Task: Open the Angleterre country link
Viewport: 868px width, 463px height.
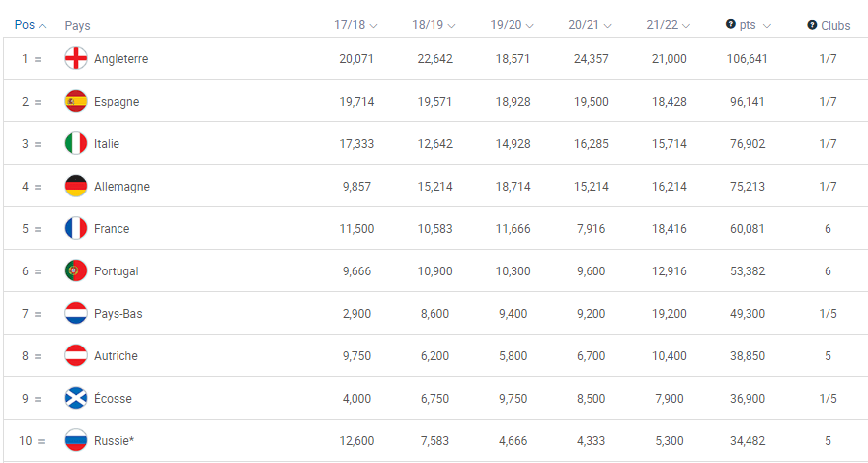Action: (x=121, y=58)
